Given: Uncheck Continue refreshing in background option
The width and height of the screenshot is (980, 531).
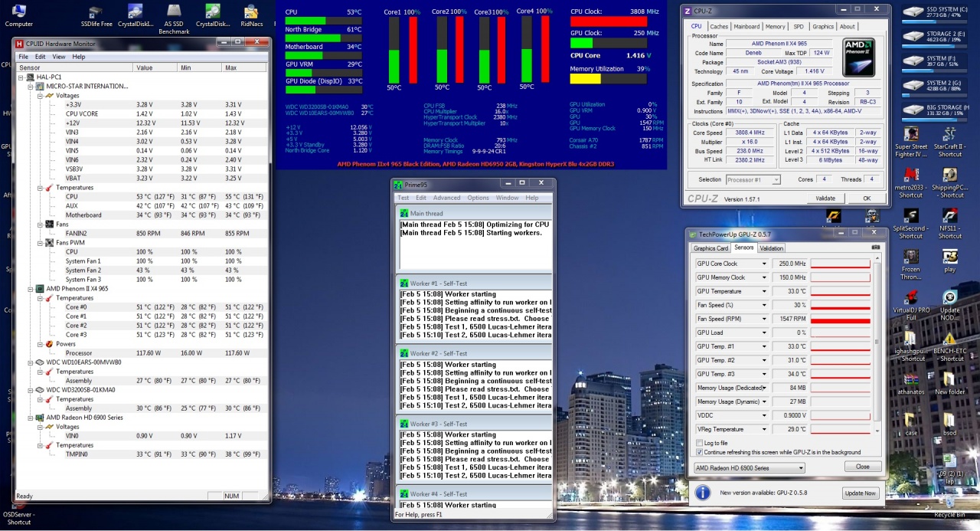Looking at the screenshot, I should (x=700, y=452).
